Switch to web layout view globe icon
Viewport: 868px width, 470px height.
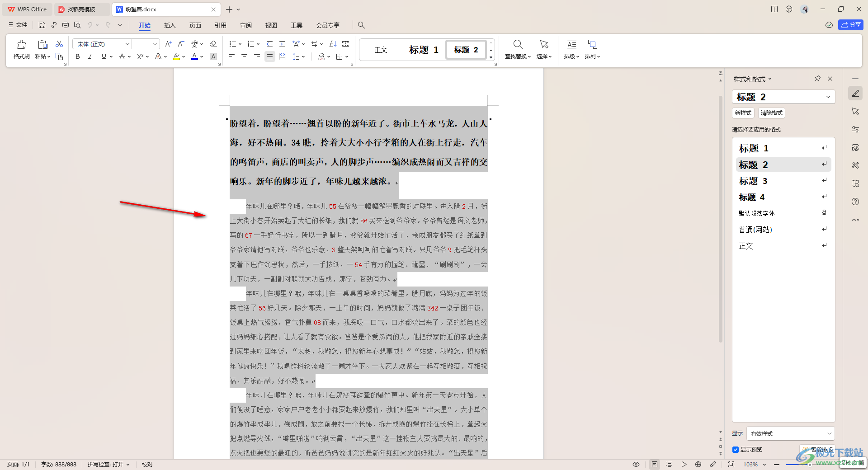[698, 464]
